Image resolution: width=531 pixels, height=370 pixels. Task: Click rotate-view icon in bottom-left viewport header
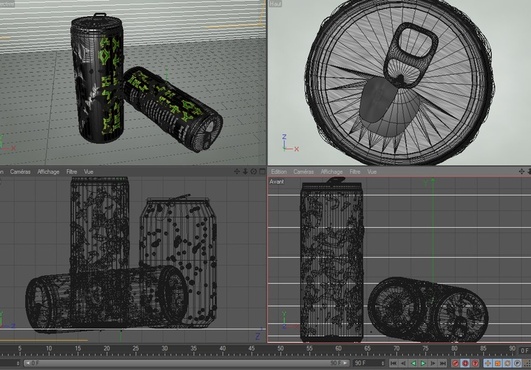[x=253, y=172]
